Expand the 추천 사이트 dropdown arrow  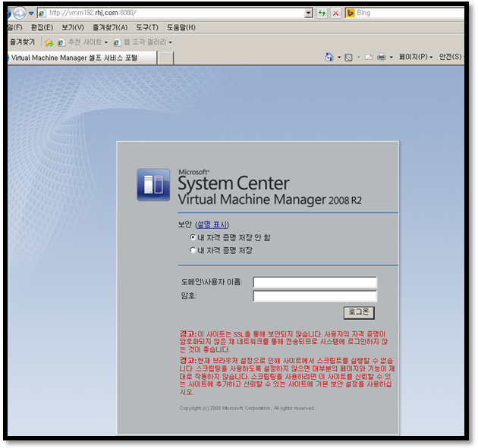[x=106, y=42]
